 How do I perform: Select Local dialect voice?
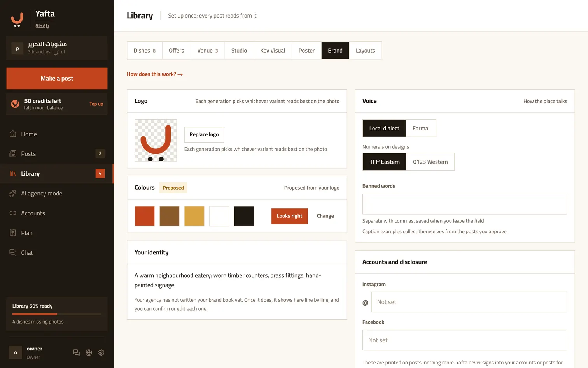(384, 128)
